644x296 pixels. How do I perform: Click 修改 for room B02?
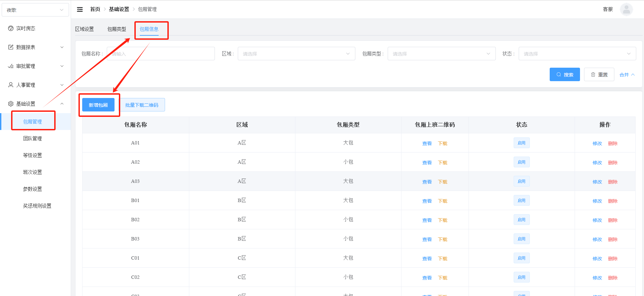pyautogui.click(x=597, y=220)
